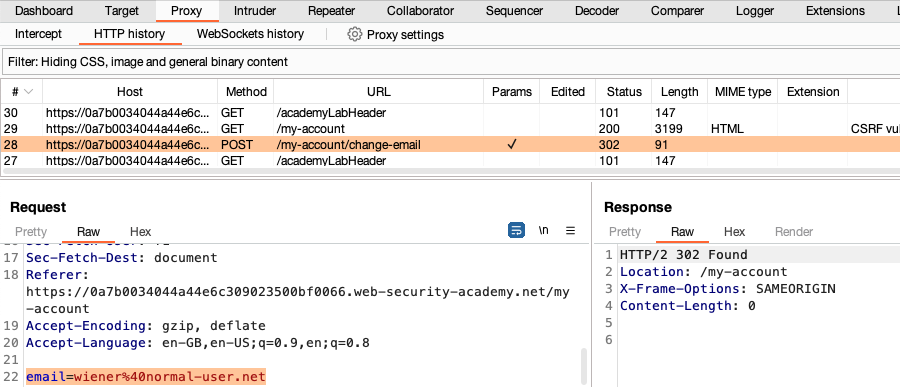Select the Proxy tab
The image size is (900, 387).
(187, 10)
